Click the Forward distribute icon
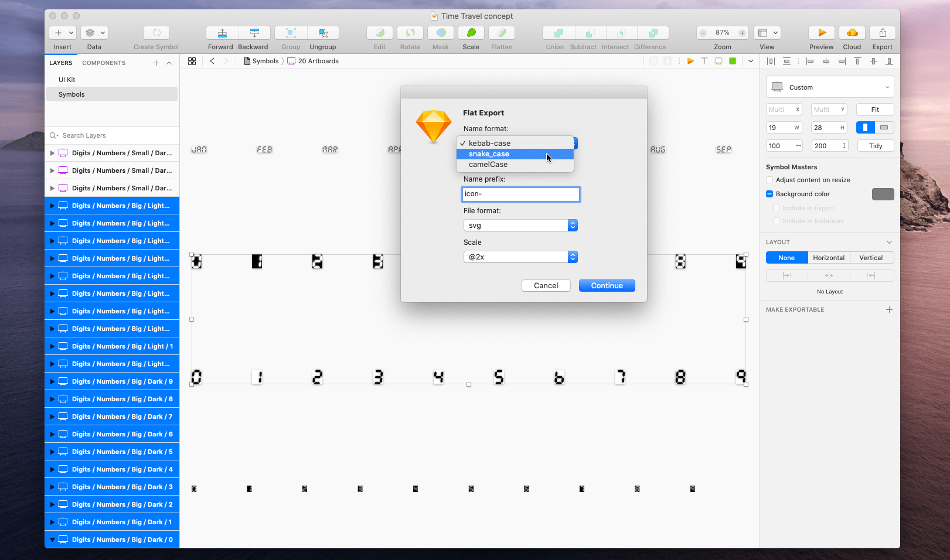This screenshot has width=950, height=560. 221,33
